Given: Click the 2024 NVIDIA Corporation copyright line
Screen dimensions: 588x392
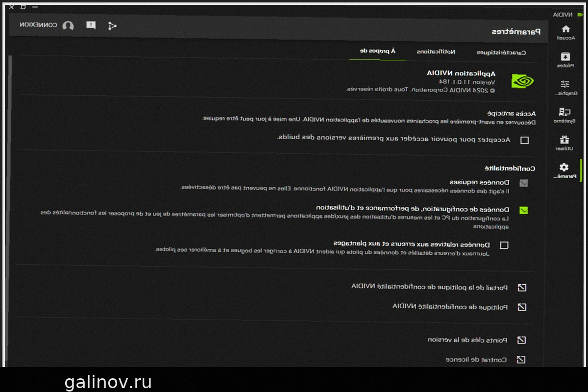Looking at the screenshot, I should pyautogui.click(x=421, y=90).
